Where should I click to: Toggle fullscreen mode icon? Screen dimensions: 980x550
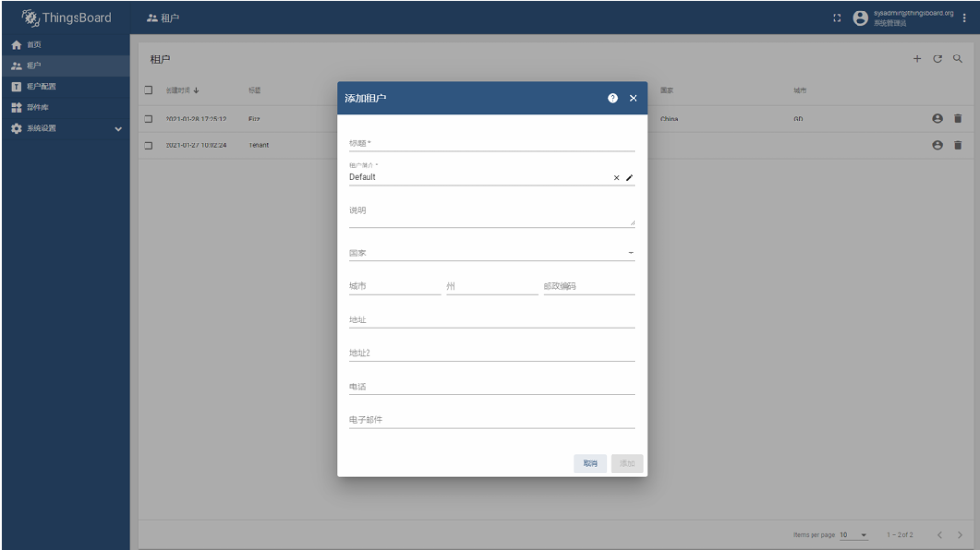[x=836, y=18]
